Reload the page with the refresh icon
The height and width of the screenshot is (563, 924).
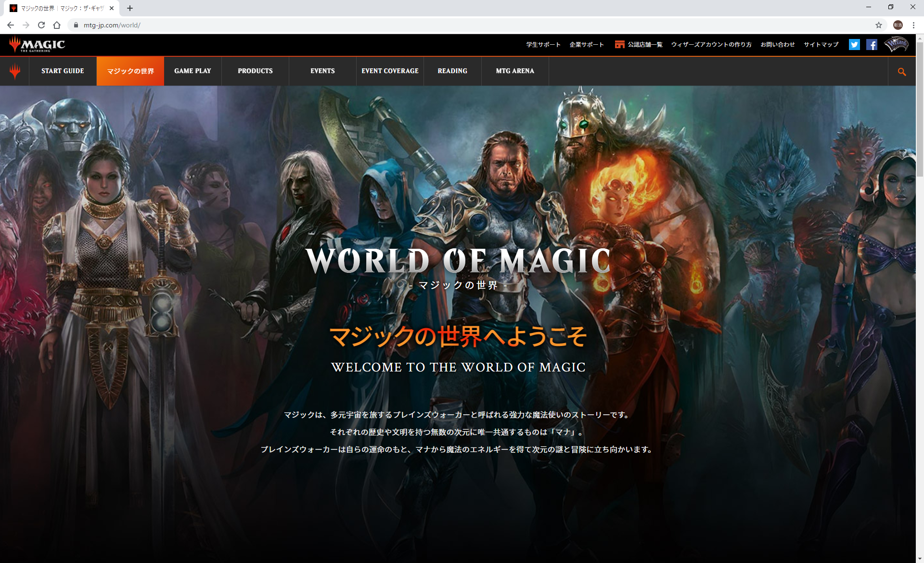coord(41,25)
